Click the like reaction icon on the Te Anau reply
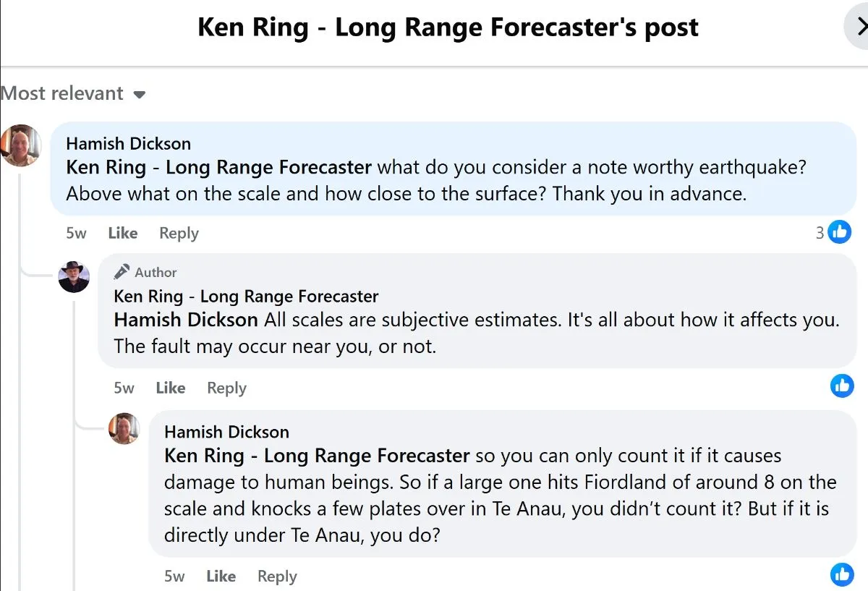The width and height of the screenshot is (868, 591). (x=842, y=574)
